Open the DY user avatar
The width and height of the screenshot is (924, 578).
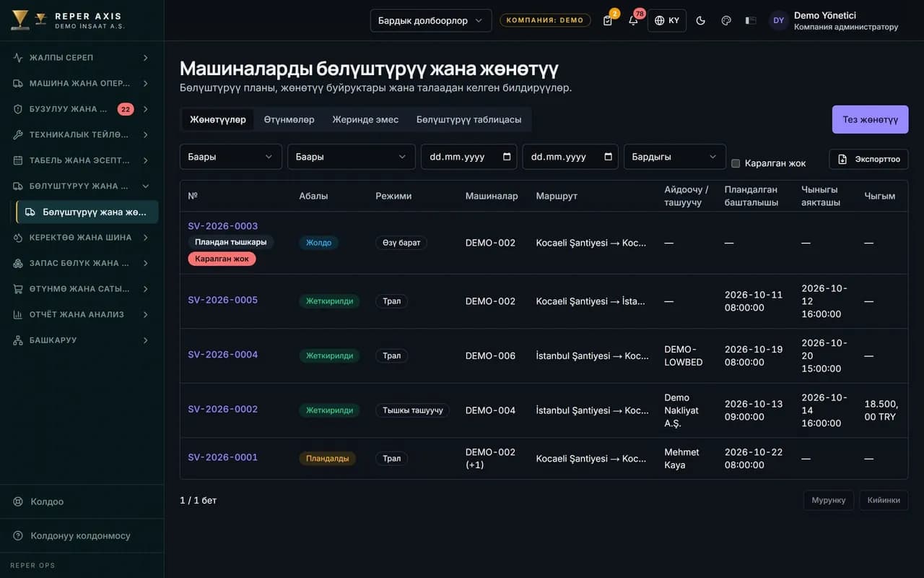(778, 20)
